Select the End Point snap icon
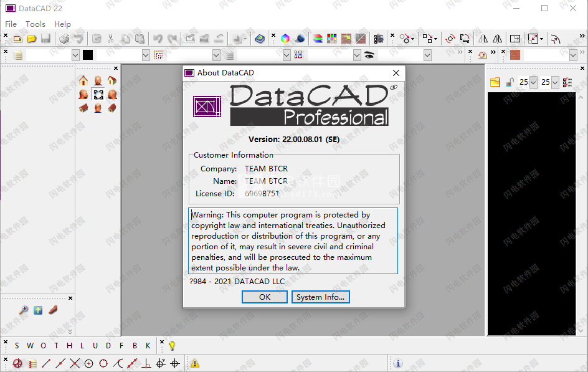588x372 pixels. pos(46,363)
